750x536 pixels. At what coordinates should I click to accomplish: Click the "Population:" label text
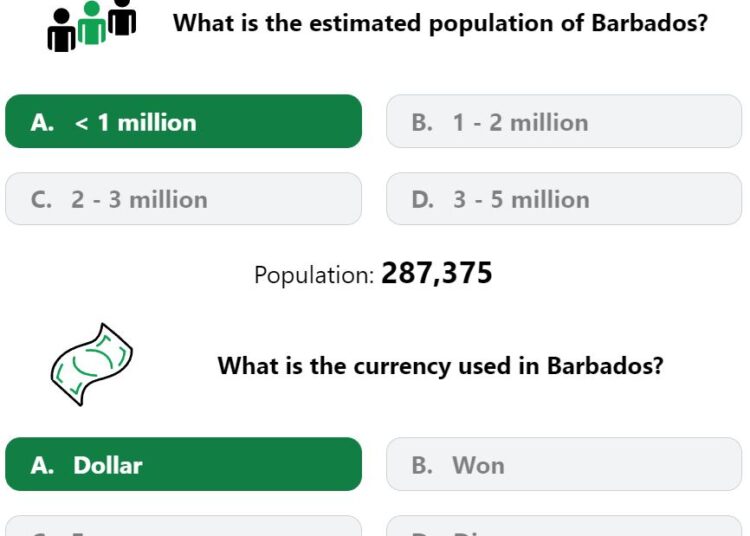point(314,275)
